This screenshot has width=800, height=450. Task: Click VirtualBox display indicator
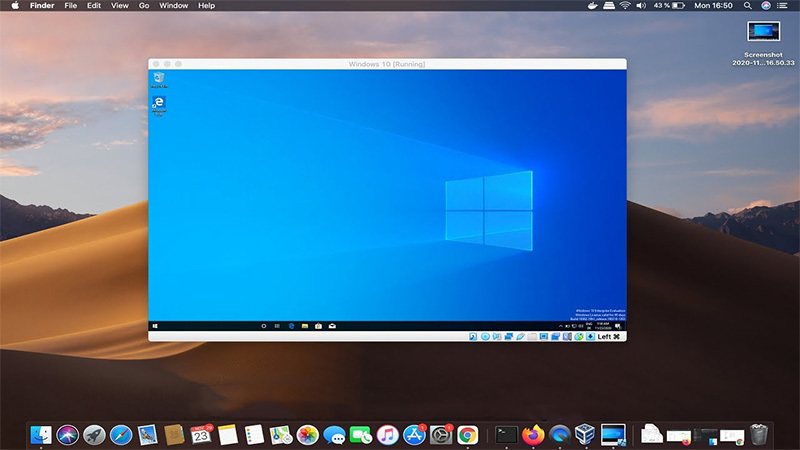point(544,337)
